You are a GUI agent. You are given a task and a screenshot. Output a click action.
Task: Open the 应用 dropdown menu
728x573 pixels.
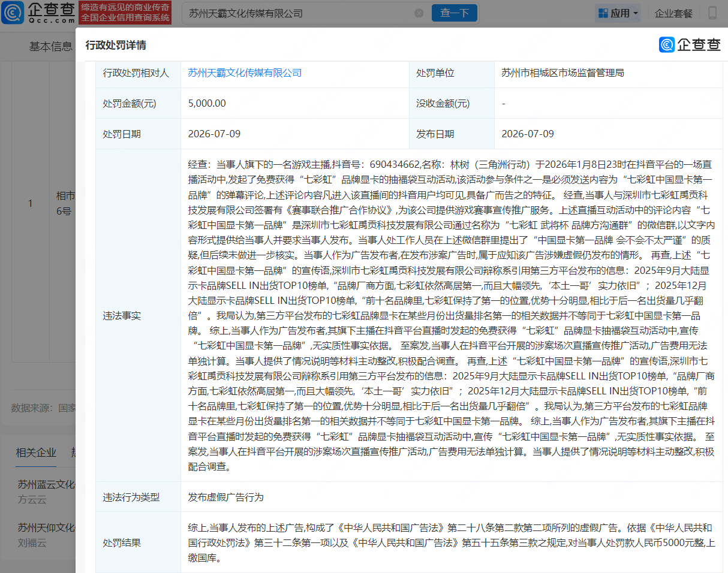pyautogui.click(x=618, y=13)
